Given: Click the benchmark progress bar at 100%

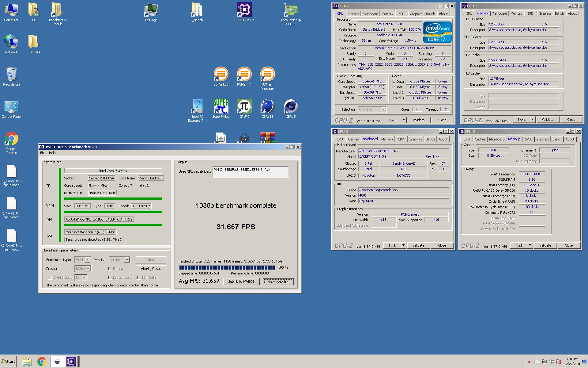Looking at the screenshot, I should click(x=227, y=268).
